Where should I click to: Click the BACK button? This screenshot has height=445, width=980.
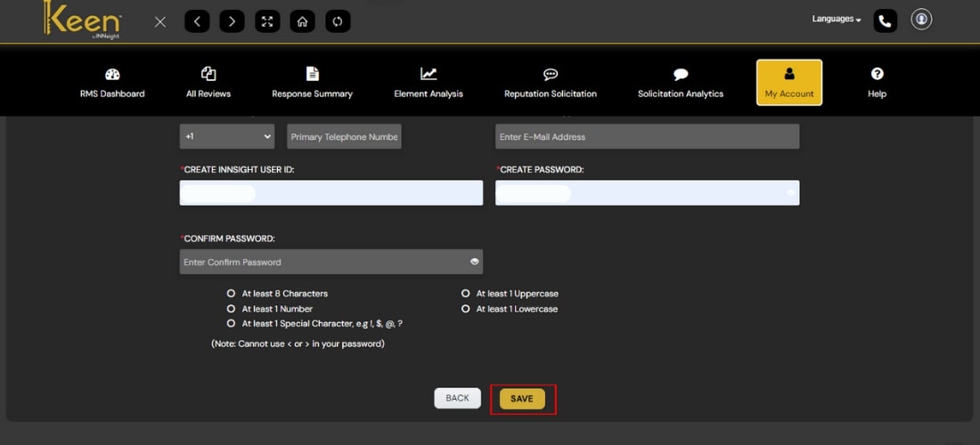tap(457, 399)
